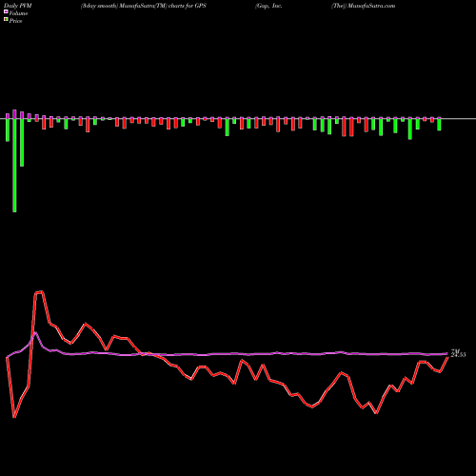Screen dimensions: 476x476
Task: Click the peak of the magenta volume line
Action: click(x=36, y=332)
